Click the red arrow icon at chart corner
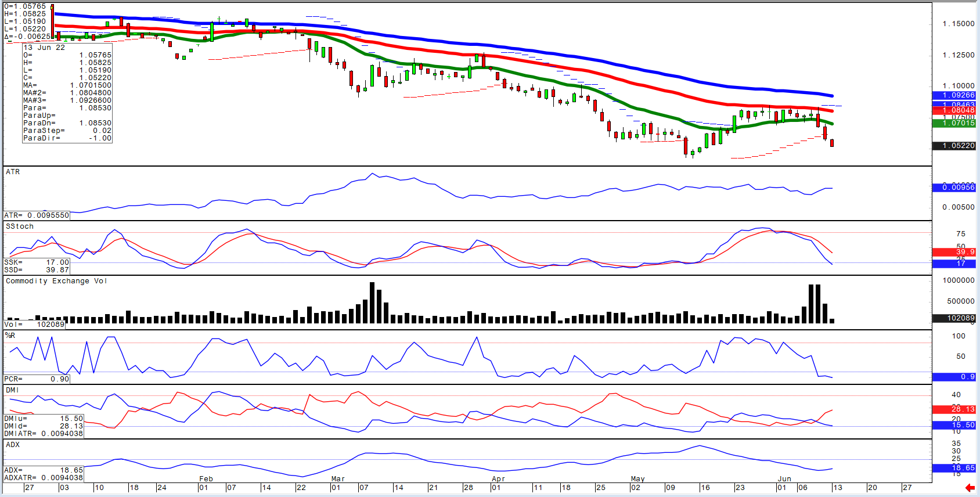The height and width of the screenshot is (497, 980). point(970,488)
